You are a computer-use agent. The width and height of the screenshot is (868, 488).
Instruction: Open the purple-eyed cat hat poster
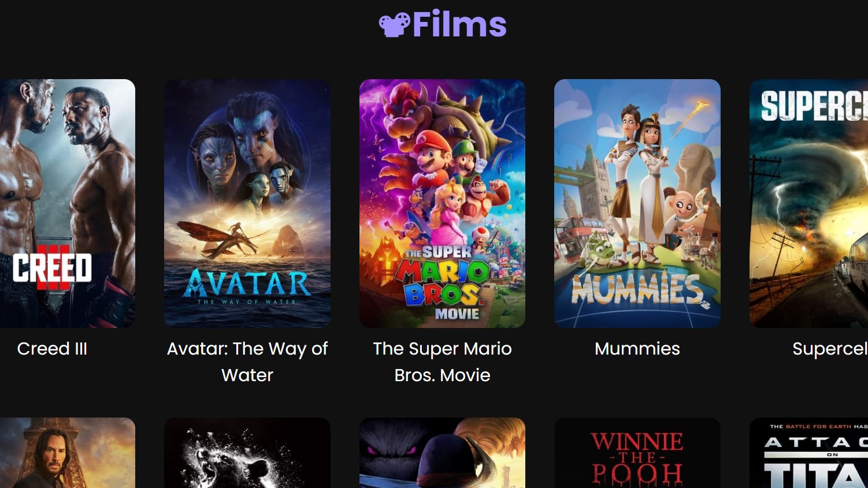click(442, 453)
